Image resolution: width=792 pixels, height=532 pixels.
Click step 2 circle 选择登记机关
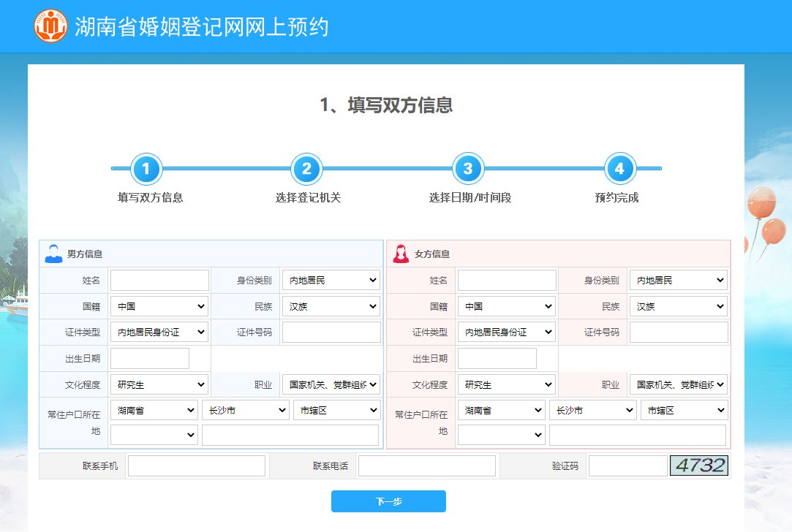306,169
